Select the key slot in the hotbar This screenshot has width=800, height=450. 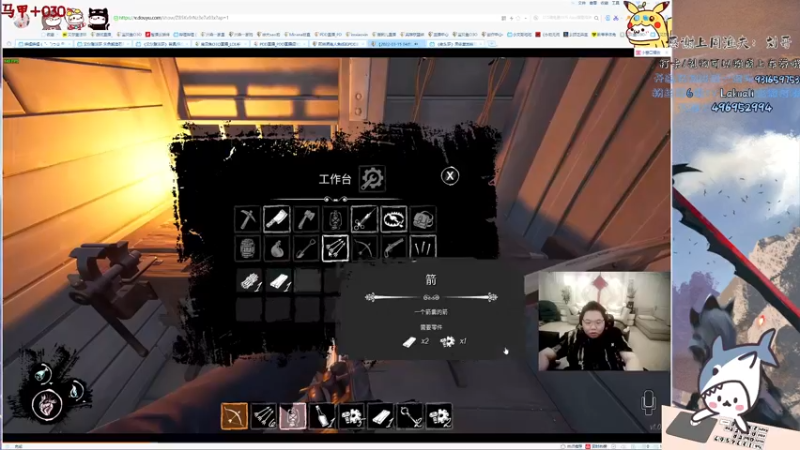[410, 416]
